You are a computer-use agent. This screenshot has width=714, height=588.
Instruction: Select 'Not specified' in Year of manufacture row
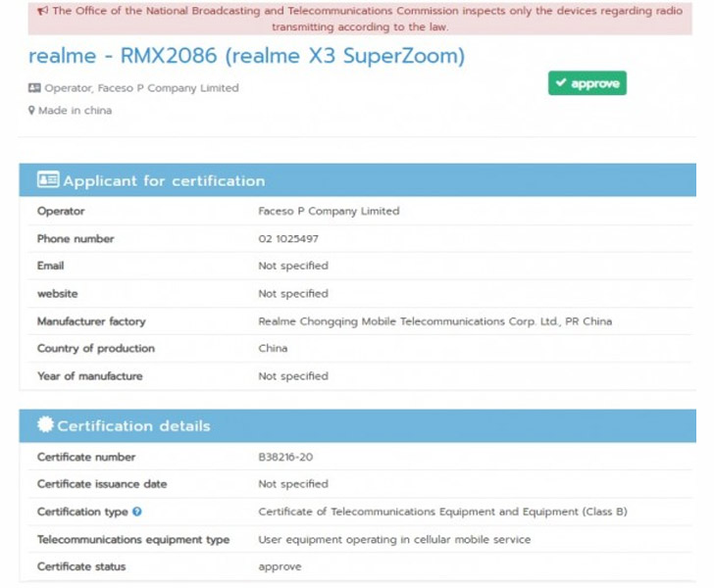(293, 376)
